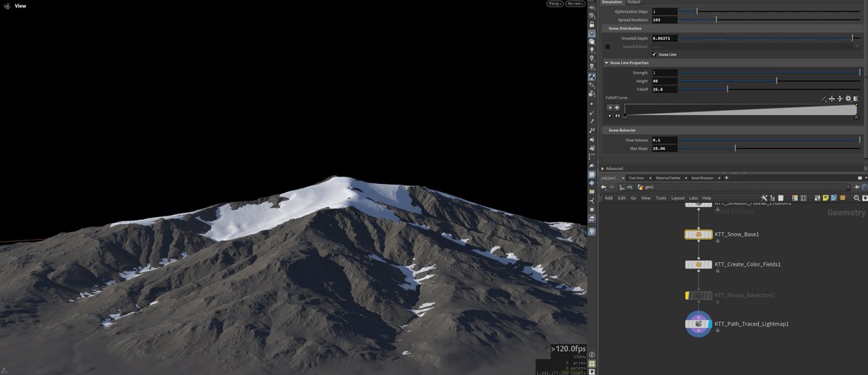Screen dimensions: 868x375
Task: Toggle bypass flag on KTT_Fluvial_Advection1
Action: tap(688, 295)
